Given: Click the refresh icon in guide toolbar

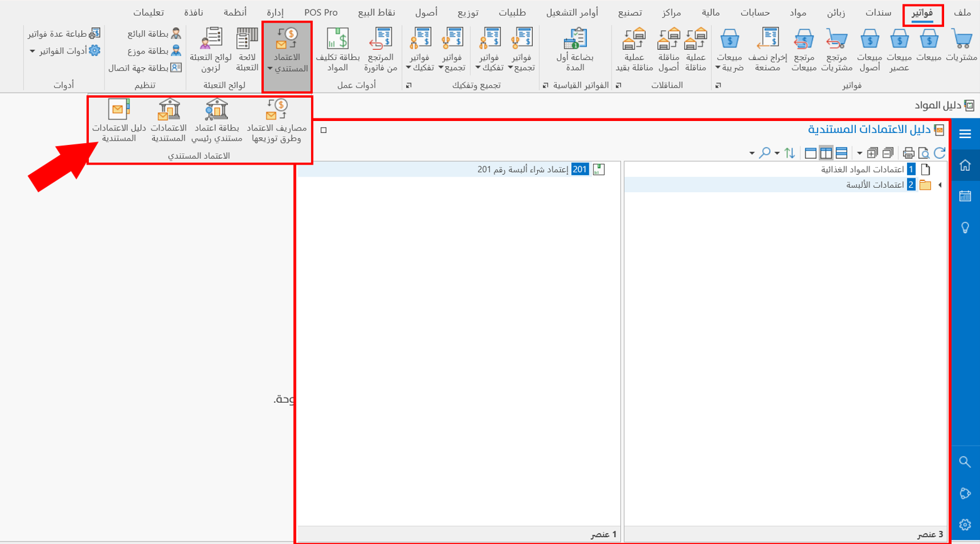Looking at the screenshot, I should [x=940, y=153].
